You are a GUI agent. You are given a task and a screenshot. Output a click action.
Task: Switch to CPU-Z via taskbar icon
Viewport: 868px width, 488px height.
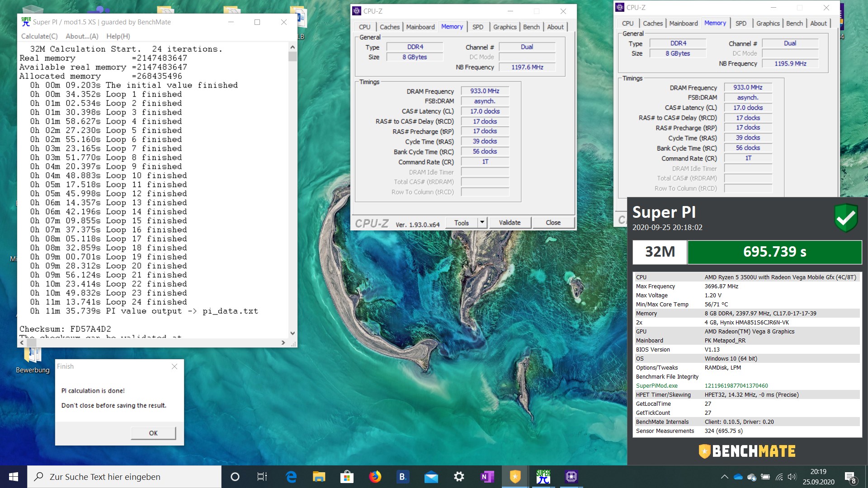571,477
